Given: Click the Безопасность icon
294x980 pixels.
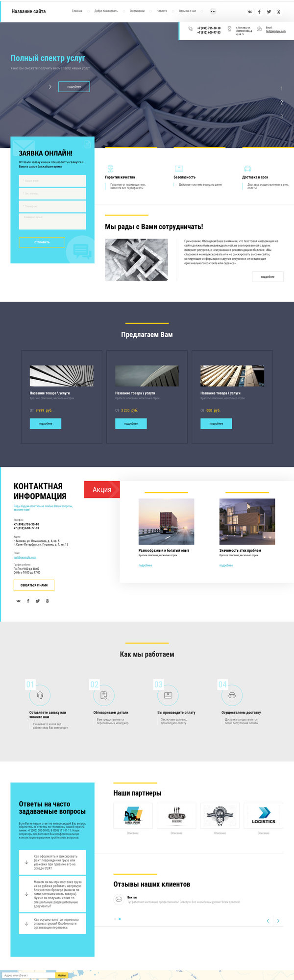Looking at the screenshot, I should pos(178,168).
